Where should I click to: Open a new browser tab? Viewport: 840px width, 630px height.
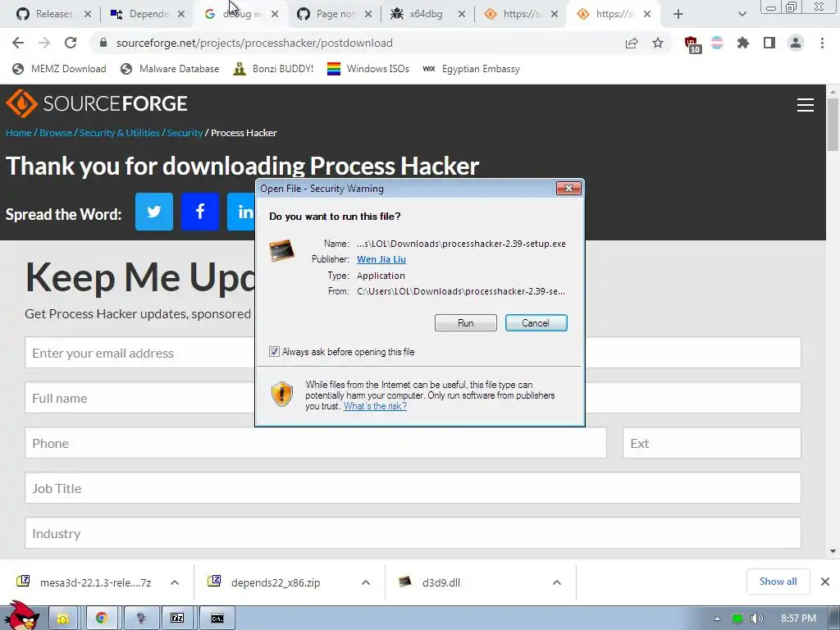678,14
